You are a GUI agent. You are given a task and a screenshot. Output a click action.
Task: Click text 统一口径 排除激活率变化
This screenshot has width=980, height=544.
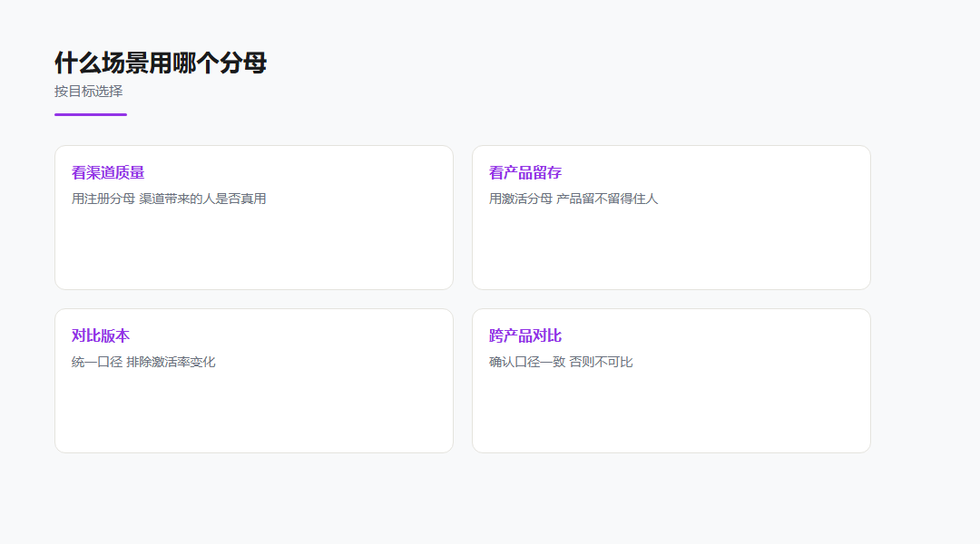point(143,362)
